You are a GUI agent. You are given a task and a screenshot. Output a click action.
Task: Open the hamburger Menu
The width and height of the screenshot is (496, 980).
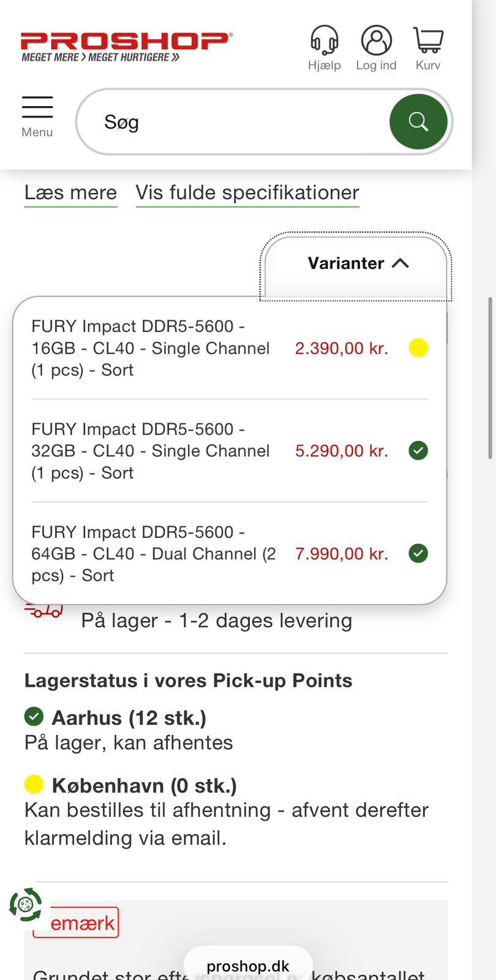click(37, 115)
